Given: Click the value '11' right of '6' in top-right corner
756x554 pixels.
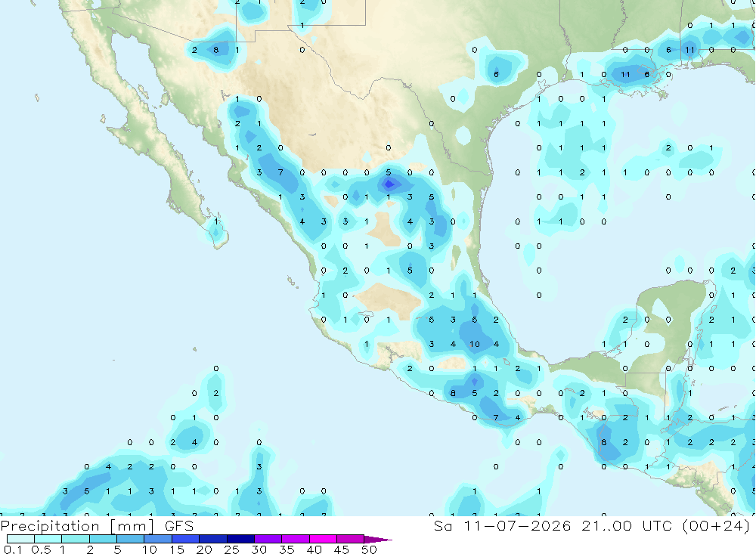Looking at the screenshot, I should pos(690,50).
